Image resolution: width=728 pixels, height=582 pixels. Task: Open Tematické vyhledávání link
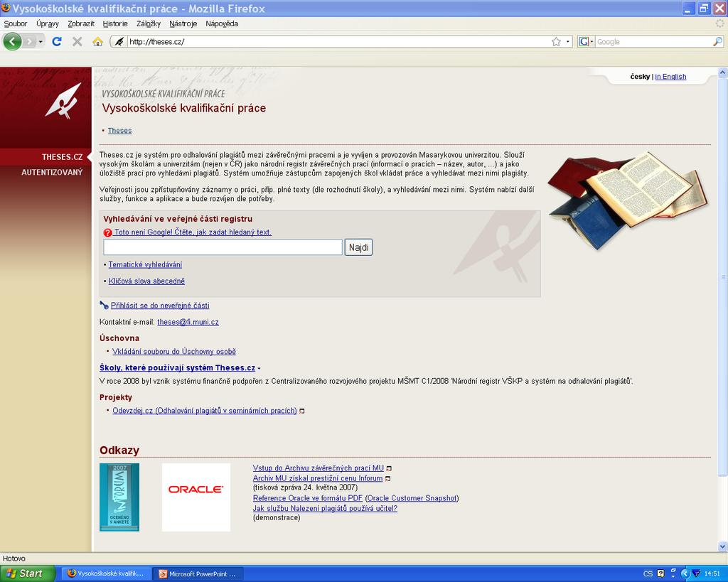(x=145, y=264)
